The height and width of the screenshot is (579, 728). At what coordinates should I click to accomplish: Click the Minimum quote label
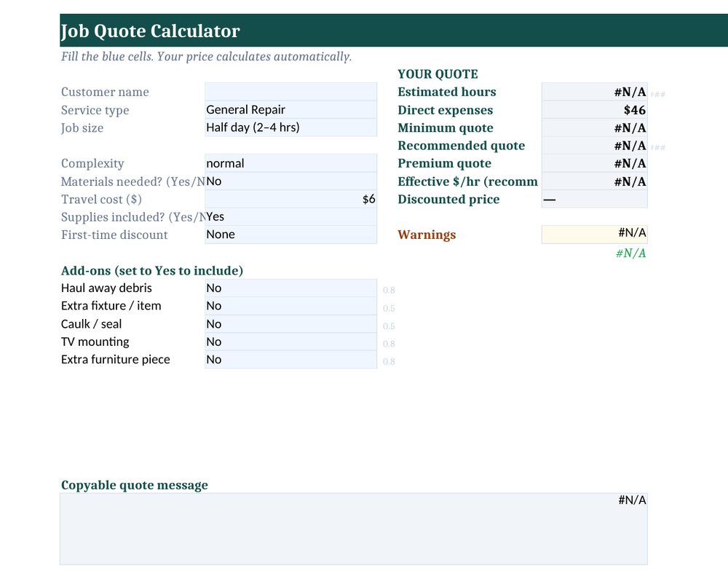pyautogui.click(x=446, y=127)
